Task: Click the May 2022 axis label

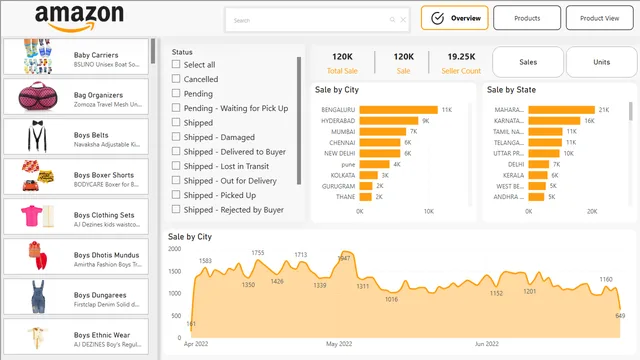Action: tap(339, 344)
